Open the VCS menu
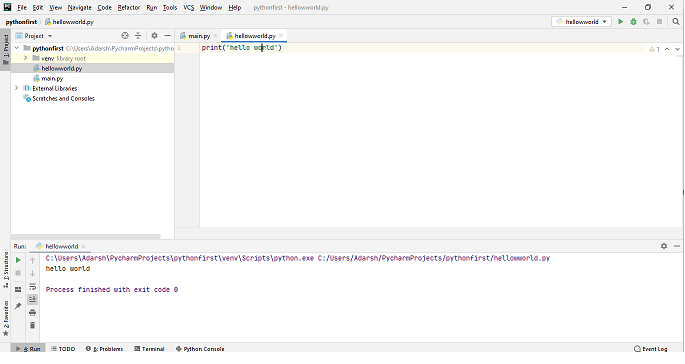 189,7
